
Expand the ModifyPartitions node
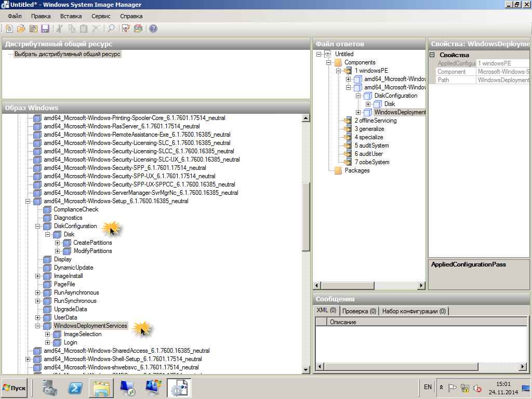57,251
